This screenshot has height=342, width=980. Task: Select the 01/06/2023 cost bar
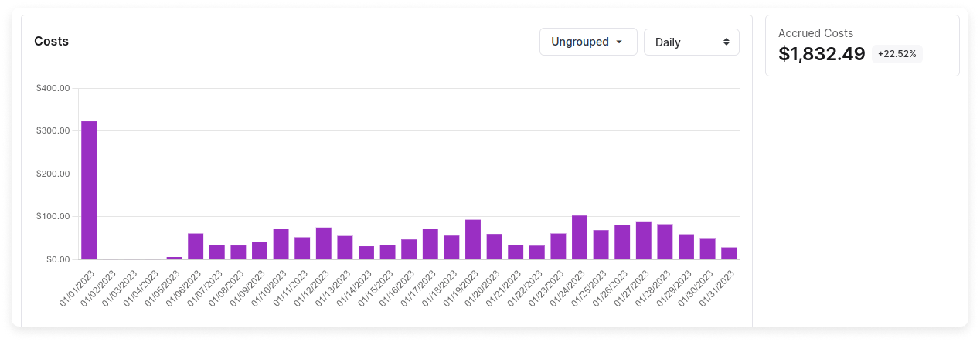[x=196, y=246]
